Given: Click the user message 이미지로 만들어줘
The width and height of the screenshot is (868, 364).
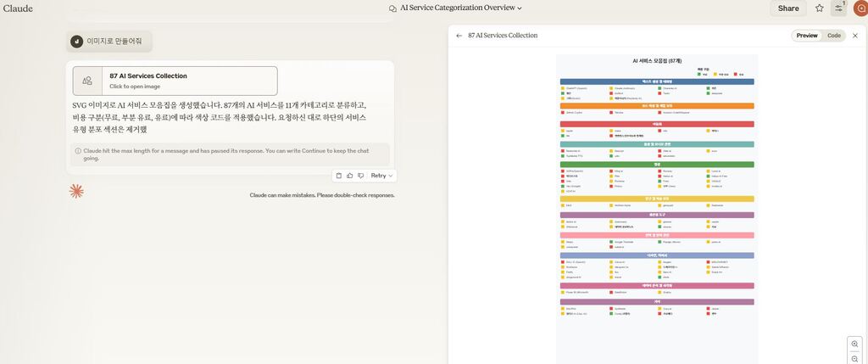Looking at the screenshot, I should coord(114,41).
